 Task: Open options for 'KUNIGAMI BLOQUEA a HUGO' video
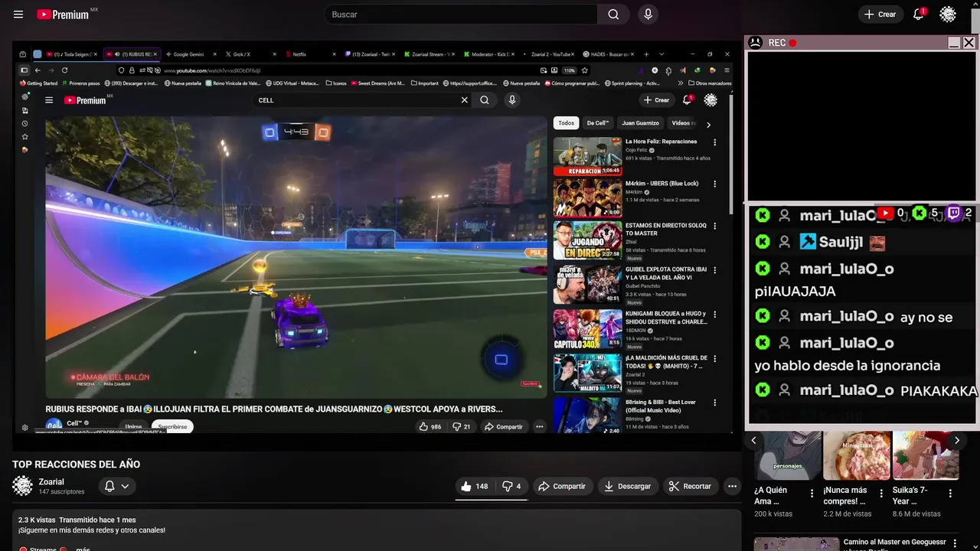(714, 315)
